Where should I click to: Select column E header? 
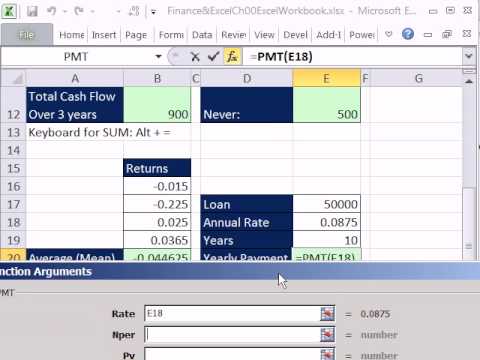tap(327, 78)
